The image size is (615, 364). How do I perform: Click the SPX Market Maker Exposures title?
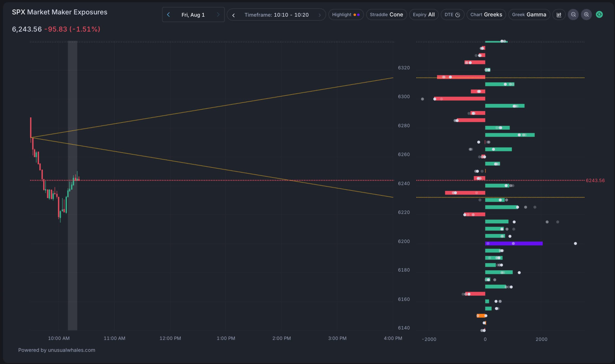[59, 12]
